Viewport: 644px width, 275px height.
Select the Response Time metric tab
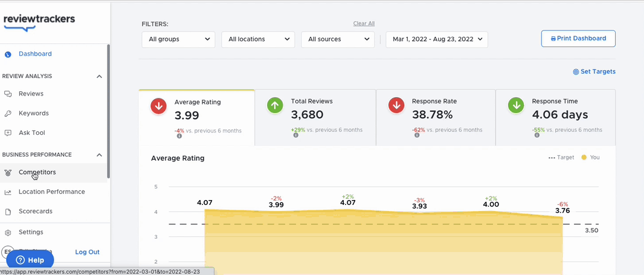pyautogui.click(x=556, y=118)
